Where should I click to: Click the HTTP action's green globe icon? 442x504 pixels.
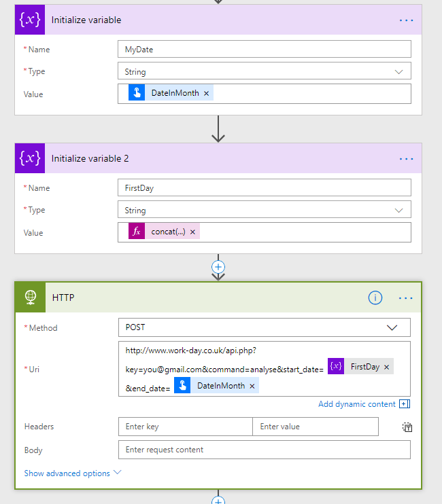[31, 298]
